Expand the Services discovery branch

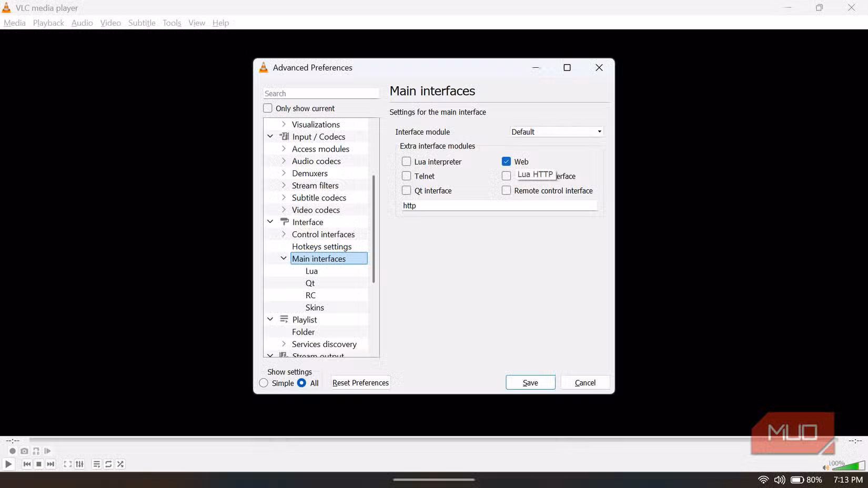point(284,344)
